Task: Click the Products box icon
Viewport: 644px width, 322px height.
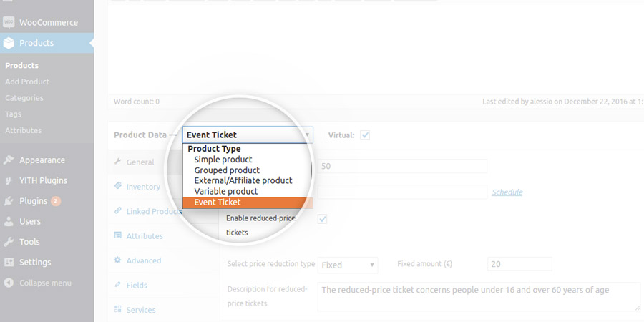Action: point(9,43)
